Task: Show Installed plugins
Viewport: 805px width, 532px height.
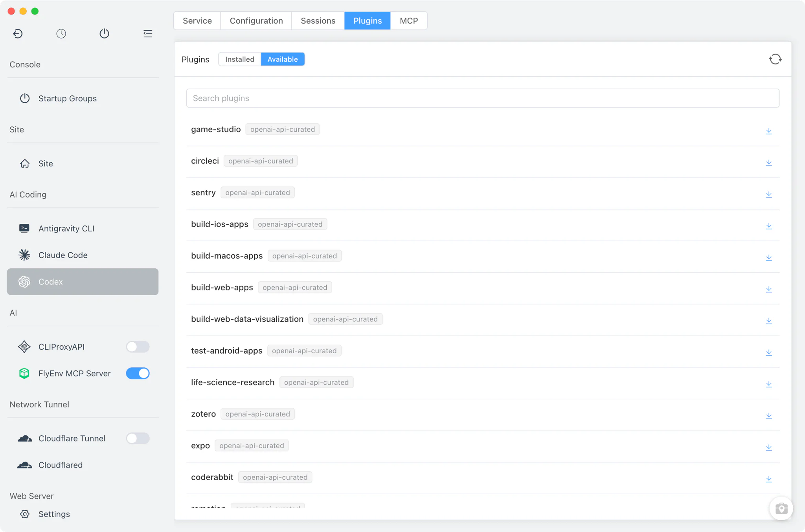Action: pos(240,59)
